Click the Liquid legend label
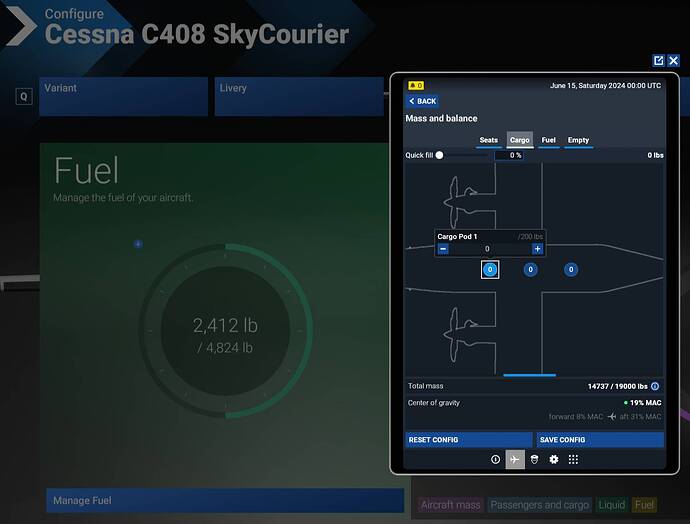Screen dimensions: 690x524 612,505
